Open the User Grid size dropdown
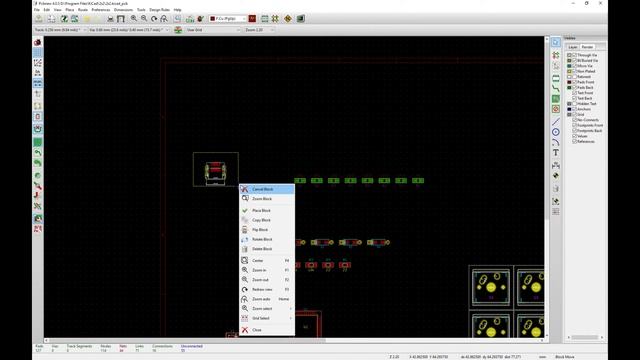Screen dimensions: 640x360 (213, 30)
